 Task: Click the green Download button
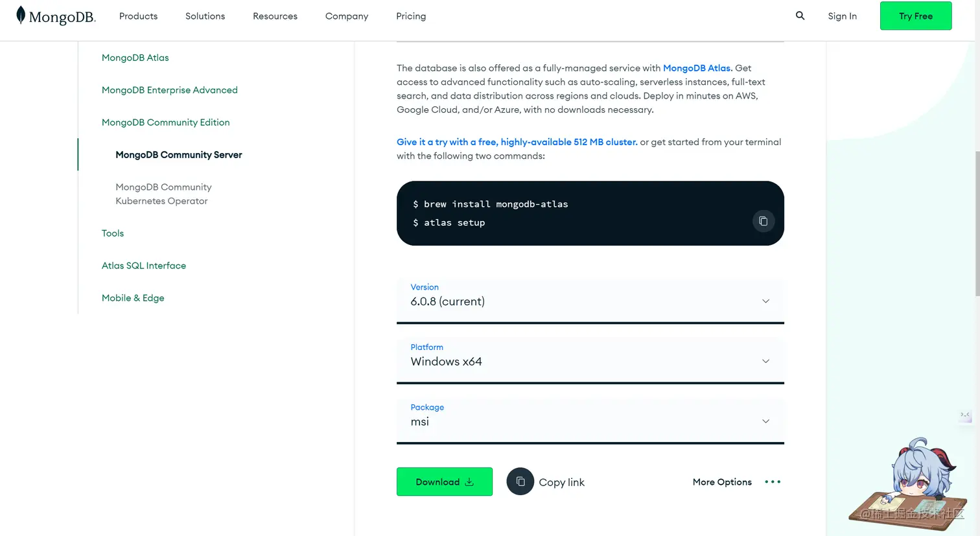click(x=444, y=482)
